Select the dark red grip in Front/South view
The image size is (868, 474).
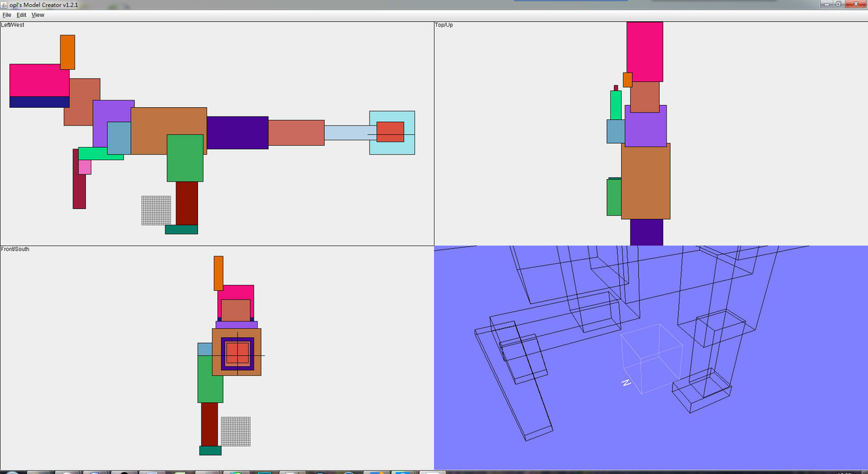click(210, 424)
